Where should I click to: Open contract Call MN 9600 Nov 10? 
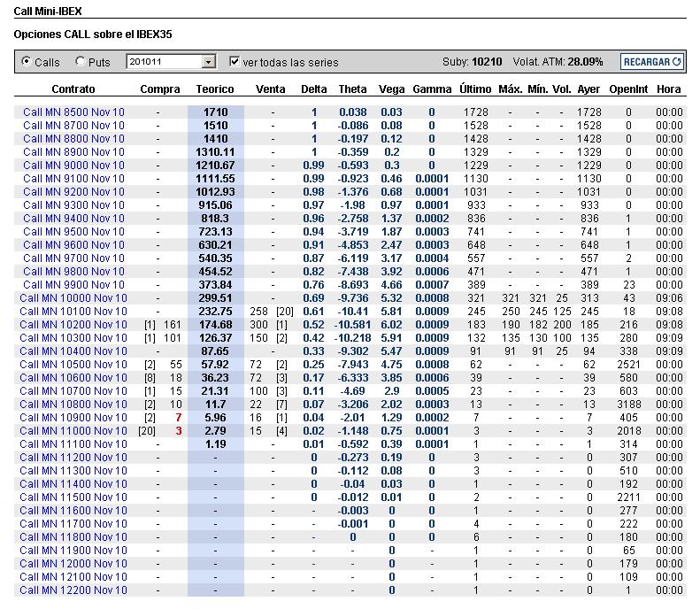73,244
